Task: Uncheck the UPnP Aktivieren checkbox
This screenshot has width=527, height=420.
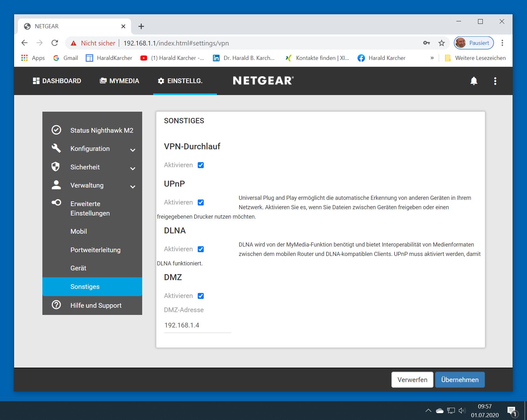Action: click(x=201, y=202)
